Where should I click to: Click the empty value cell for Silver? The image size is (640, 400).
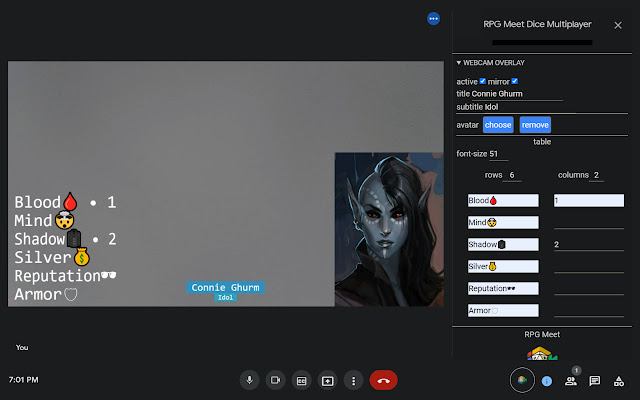(589, 267)
